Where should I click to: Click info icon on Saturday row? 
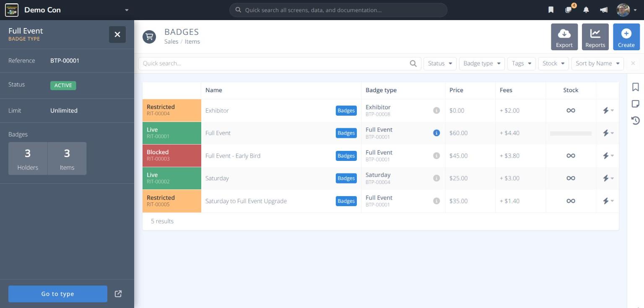(x=436, y=178)
